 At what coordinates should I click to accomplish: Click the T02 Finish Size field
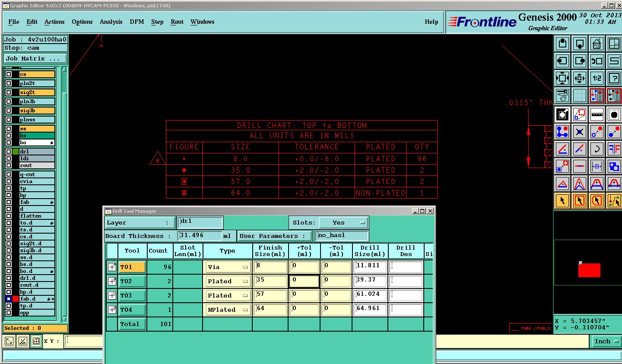270,282
